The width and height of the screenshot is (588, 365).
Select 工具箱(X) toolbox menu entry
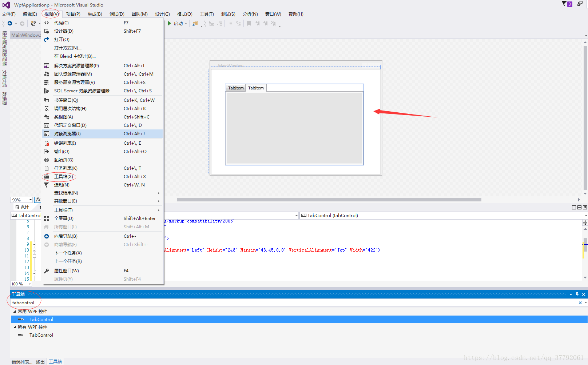click(x=103, y=176)
